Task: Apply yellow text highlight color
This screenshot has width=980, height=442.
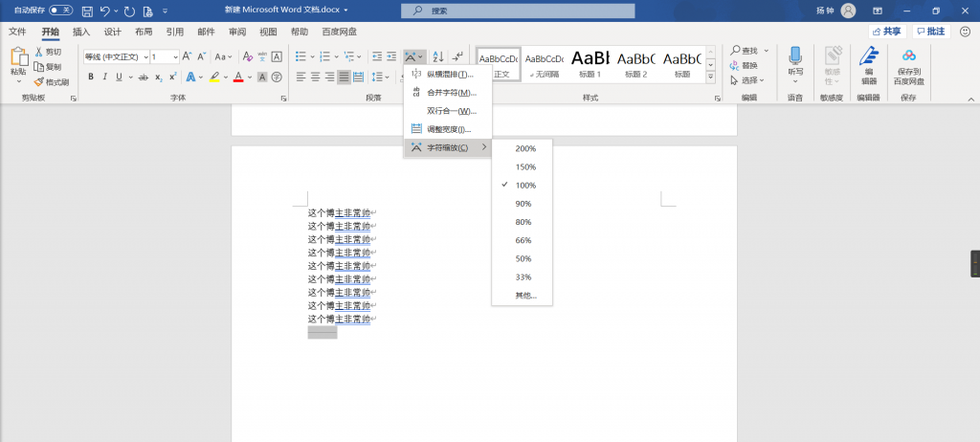Action: pyautogui.click(x=214, y=77)
